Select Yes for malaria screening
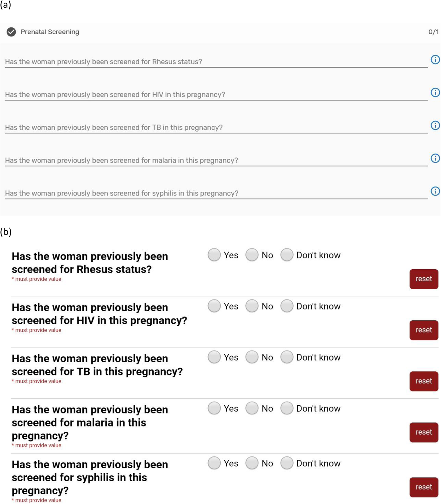Viewport: 441px width, 504px height. point(214,408)
